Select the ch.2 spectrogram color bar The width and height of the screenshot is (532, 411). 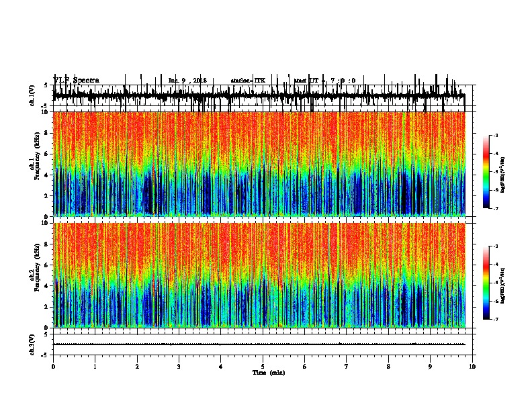pos(486,283)
